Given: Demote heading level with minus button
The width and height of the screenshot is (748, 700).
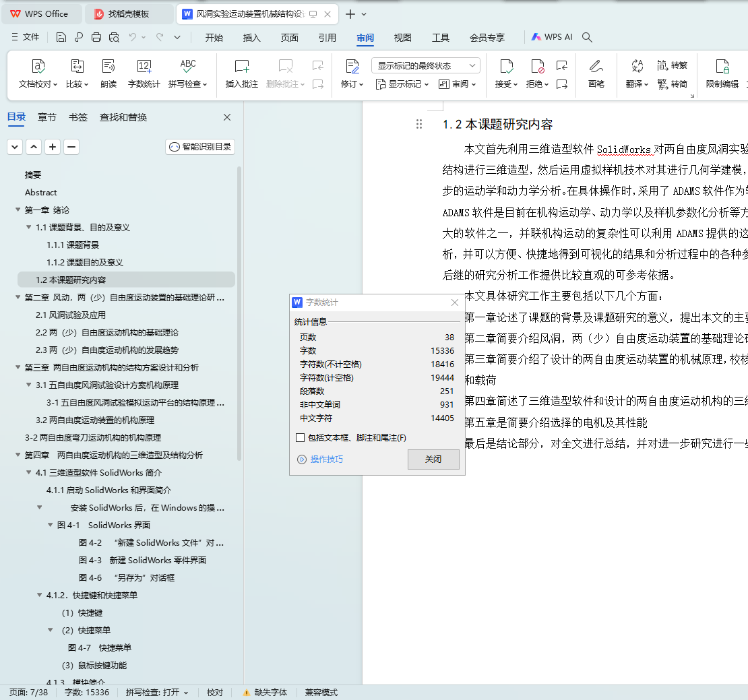Looking at the screenshot, I should [71, 147].
